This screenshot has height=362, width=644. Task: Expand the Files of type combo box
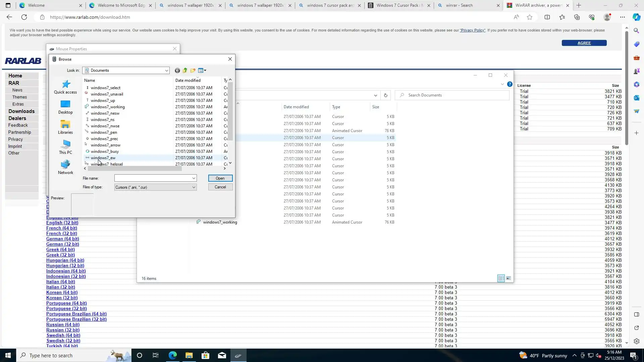click(194, 187)
